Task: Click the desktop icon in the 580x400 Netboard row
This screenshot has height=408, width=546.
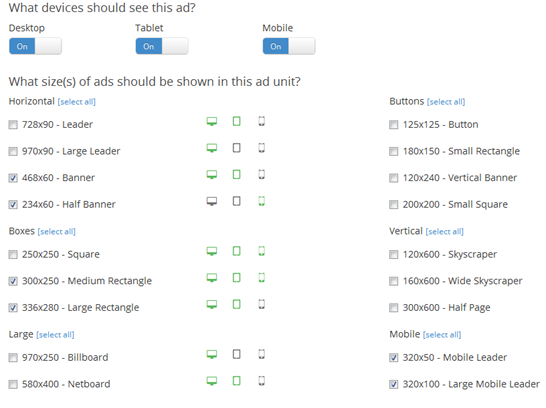Action: (x=212, y=381)
